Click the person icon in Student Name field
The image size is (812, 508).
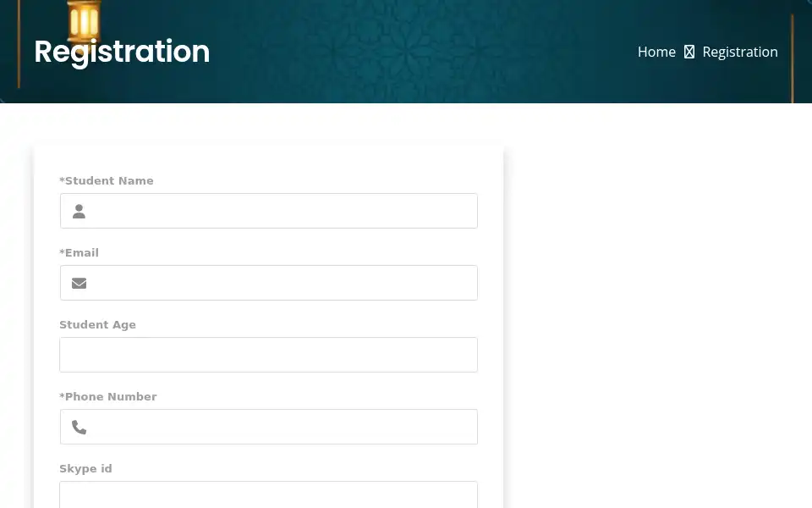click(x=79, y=212)
